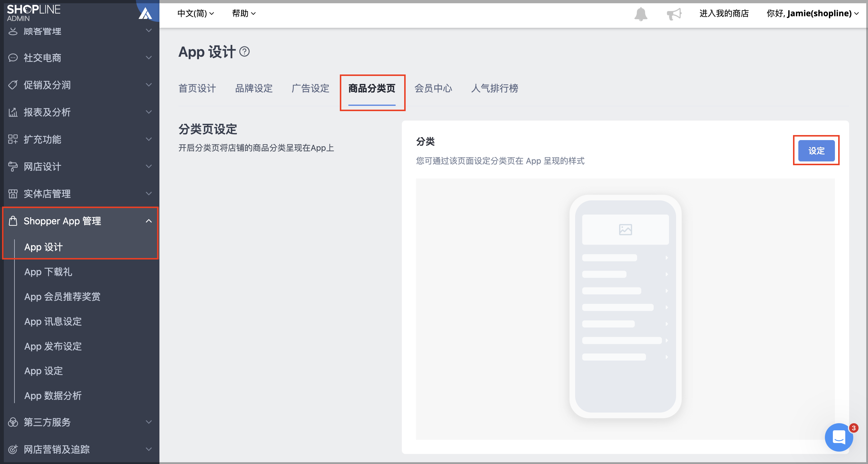Expand the 第三方服务 section chevron
868x464 pixels.
[149, 422]
